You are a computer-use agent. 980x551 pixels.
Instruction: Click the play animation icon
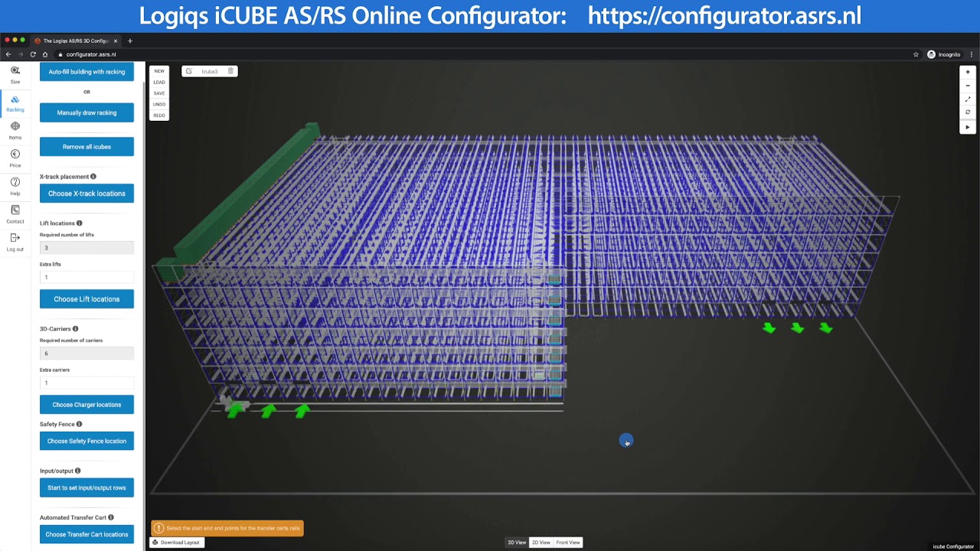(968, 127)
